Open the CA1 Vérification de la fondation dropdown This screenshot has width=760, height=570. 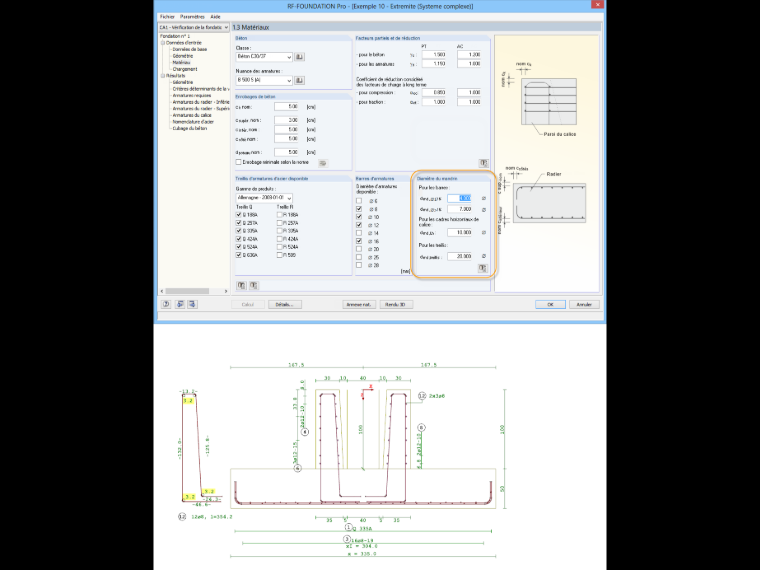(x=194, y=28)
